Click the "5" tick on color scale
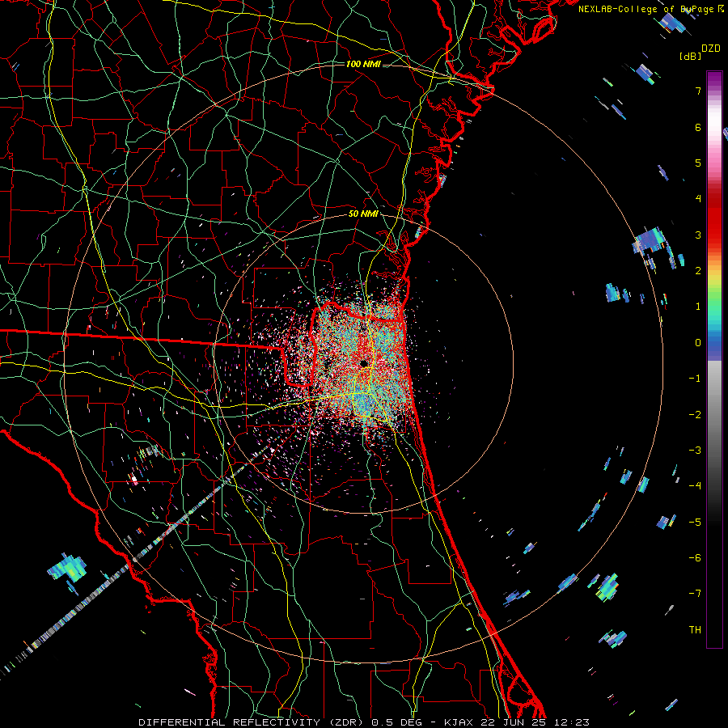The image size is (728, 728). pyautogui.click(x=698, y=163)
